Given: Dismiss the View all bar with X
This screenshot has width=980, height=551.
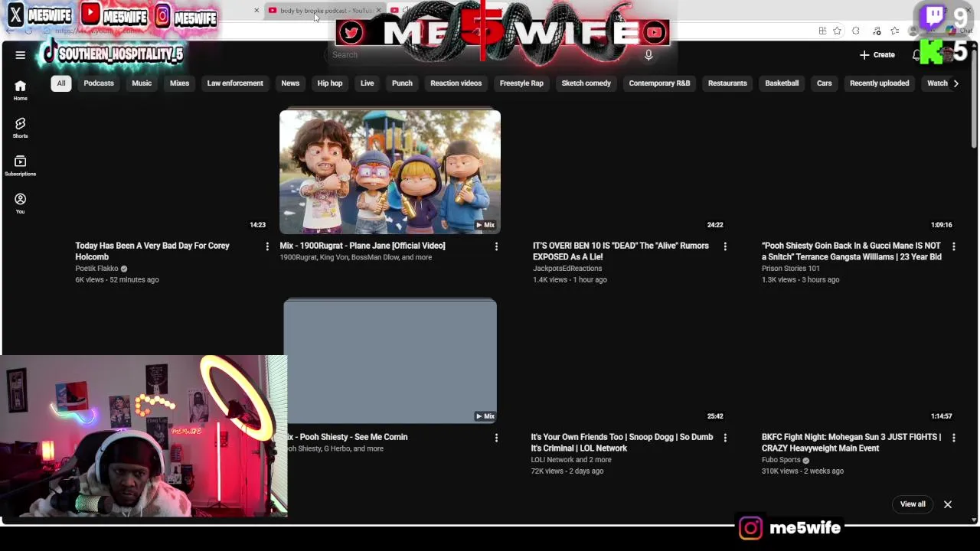Looking at the screenshot, I should [948, 504].
